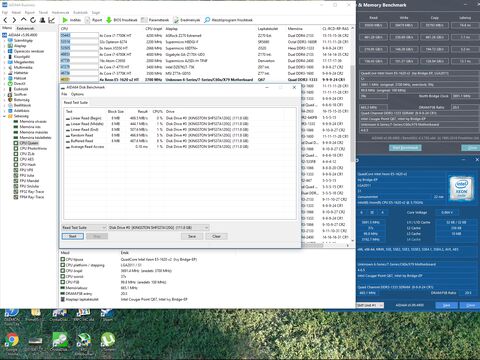Click Clear in Disk Benchmark
The image size is (480, 360).
point(216,236)
